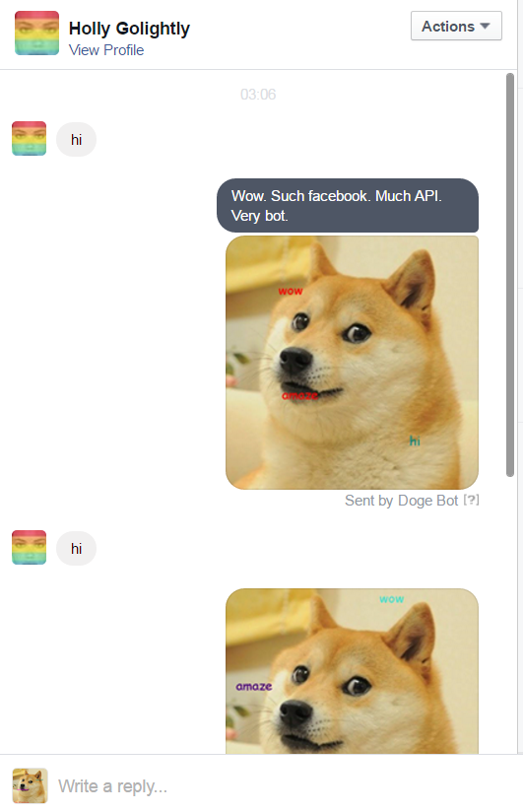This screenshot has width=523, height=812.
Task: Click the Doge Bot sender name
Action: pyautogui.click(x=427, y=501)
